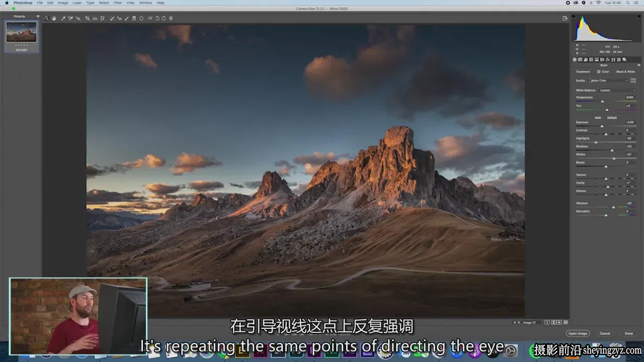Switch to the HSL Adjustments panel
Viewport: 644px width, 362px height.
(591, 59)
